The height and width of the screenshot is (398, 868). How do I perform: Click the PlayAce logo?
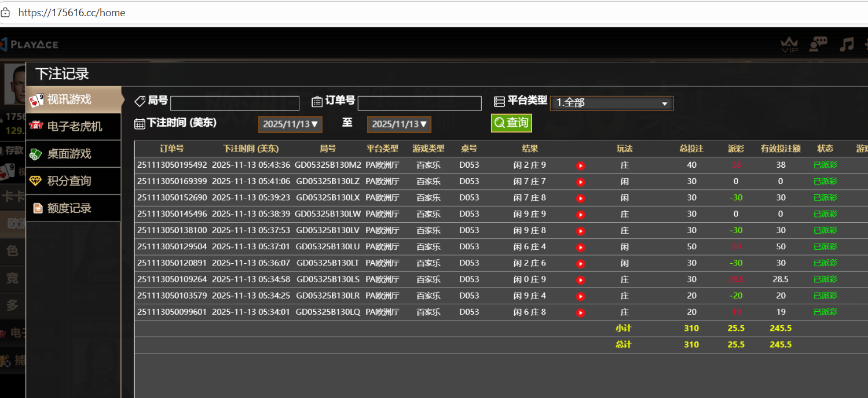(30, 45)
